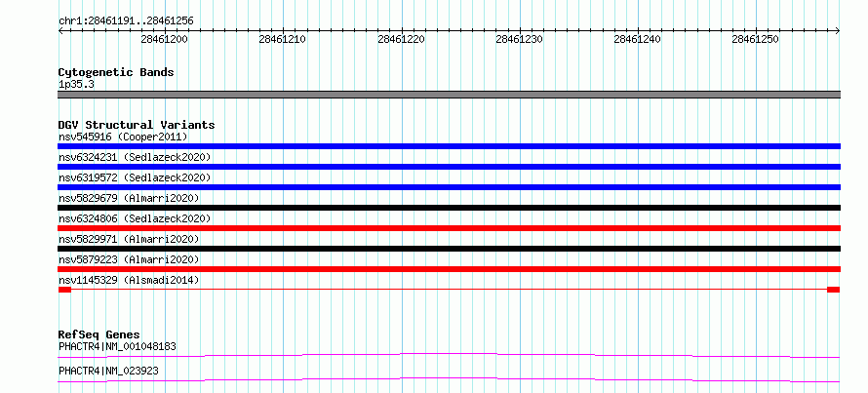Viewport: 868px width, 393px height.
Task: Click ruler position label 28461210
Action: pyautogui.click(x=282, y=39)
